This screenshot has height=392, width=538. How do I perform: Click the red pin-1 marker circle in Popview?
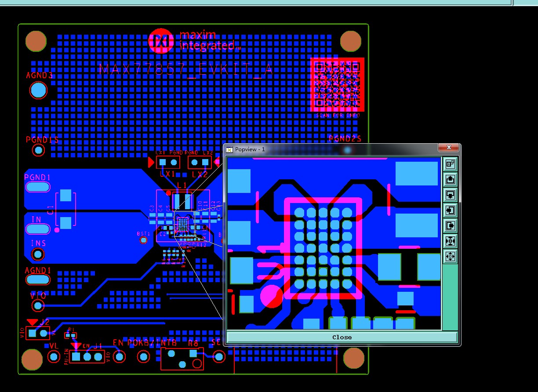(272, 296)
